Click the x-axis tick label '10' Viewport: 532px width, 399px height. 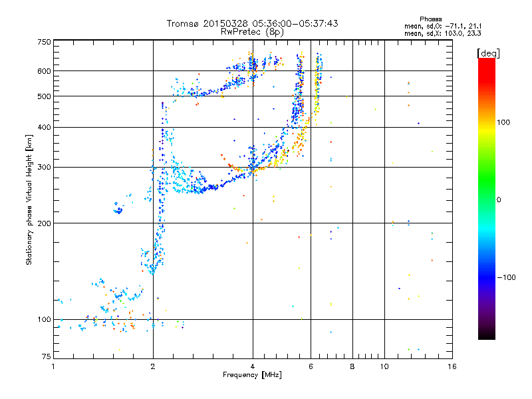click(x=384, y=366)
